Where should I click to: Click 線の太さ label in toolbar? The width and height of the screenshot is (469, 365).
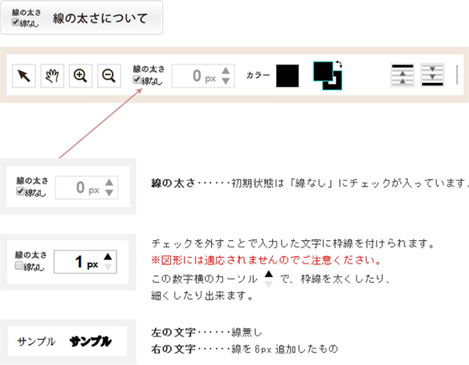149,69
